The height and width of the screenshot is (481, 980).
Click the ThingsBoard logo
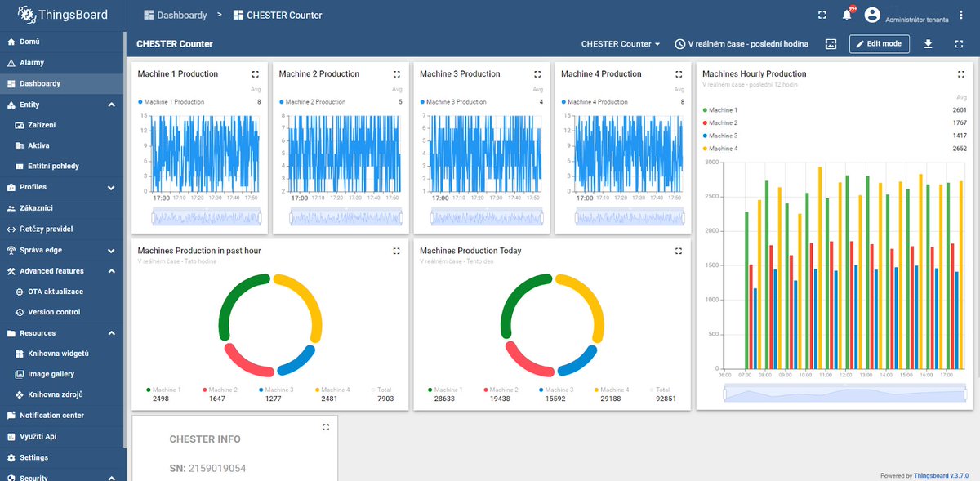[x=62, y=14]
